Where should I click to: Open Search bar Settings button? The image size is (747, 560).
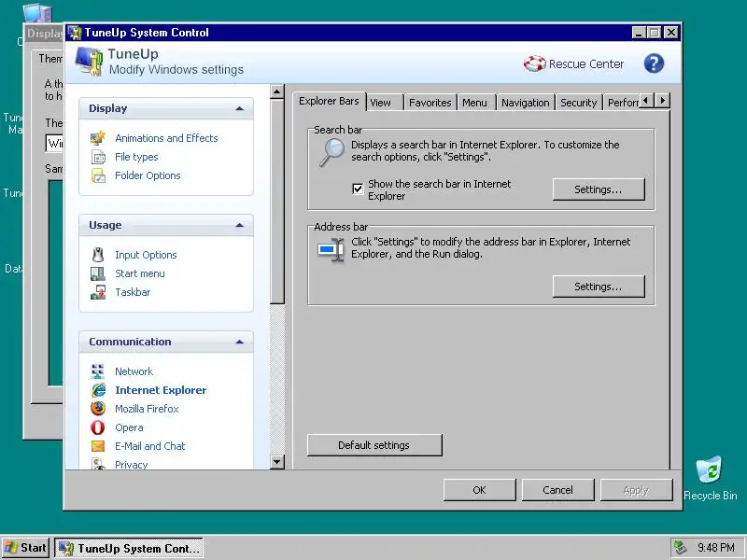tap(599, 189)
